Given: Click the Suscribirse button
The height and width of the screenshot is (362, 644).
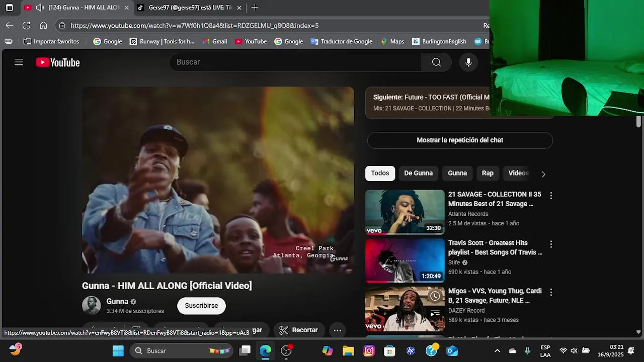Looking at the screenshot, I should [201, 306].
